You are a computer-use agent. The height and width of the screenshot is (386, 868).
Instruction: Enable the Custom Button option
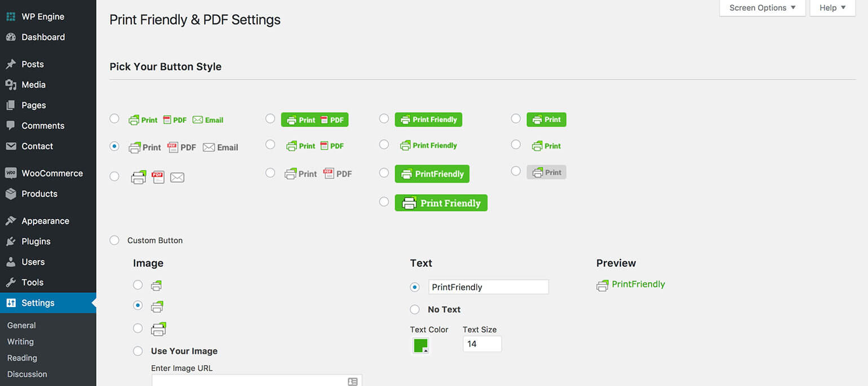114,240
